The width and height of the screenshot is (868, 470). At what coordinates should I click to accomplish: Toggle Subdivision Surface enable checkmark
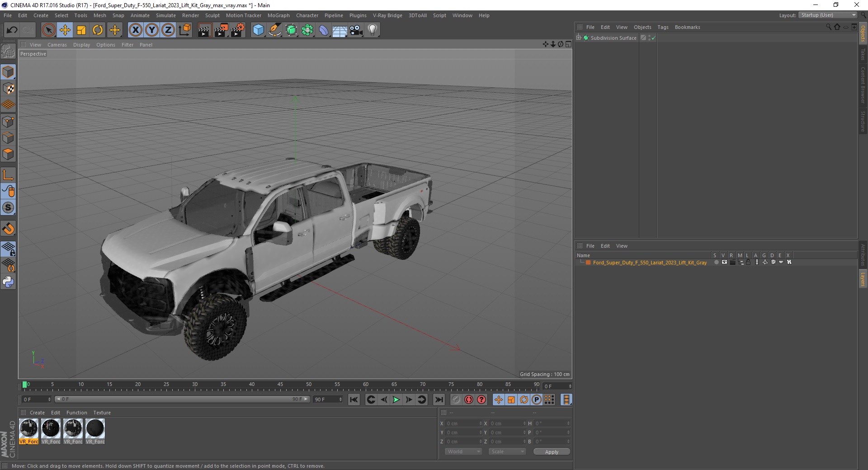click(653, 38)
